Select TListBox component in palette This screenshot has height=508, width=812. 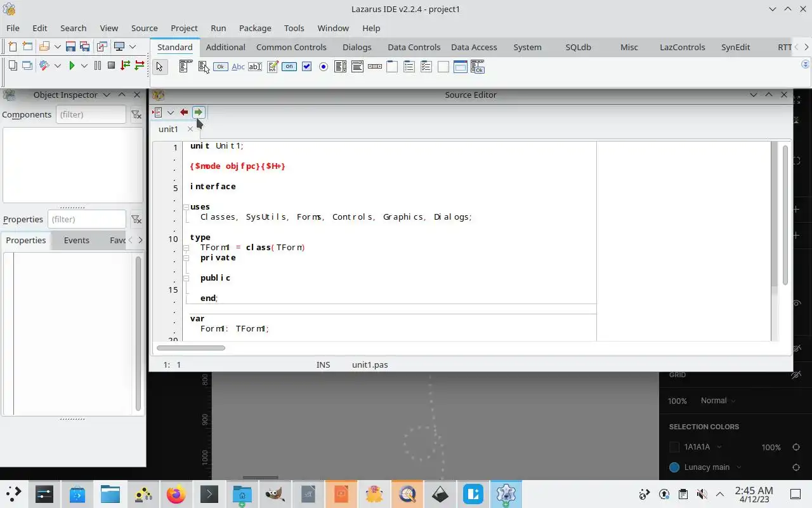341,67
